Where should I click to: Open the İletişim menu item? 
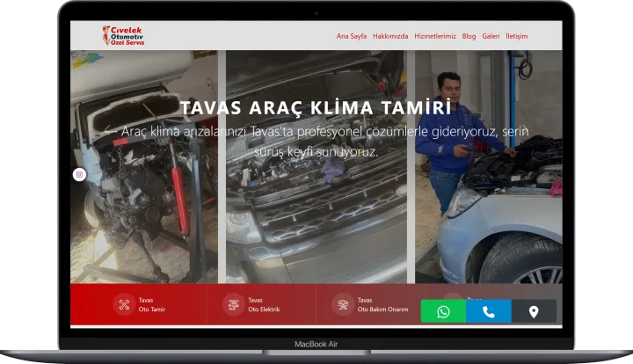pos(517,36)
